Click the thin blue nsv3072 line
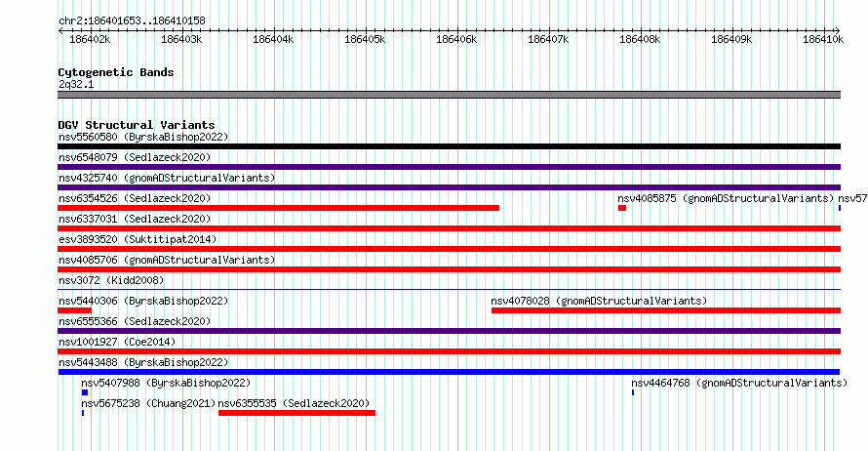 coord(449,289)
